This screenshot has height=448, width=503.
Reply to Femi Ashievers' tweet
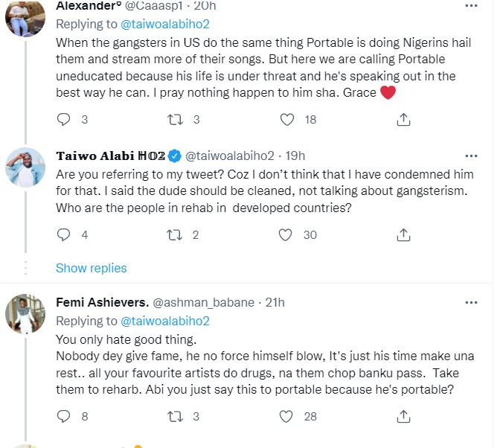point(64,417)
